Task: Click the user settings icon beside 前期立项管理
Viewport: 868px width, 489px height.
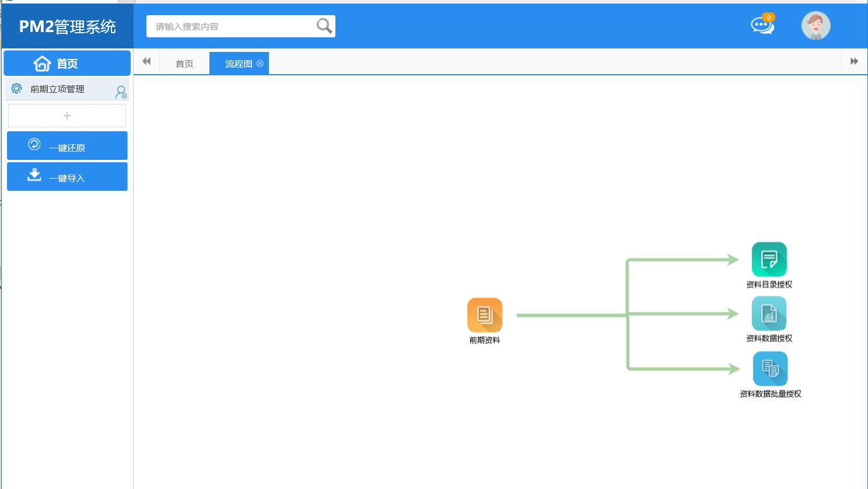Action: pyautogui.click(x=121, y=92)
